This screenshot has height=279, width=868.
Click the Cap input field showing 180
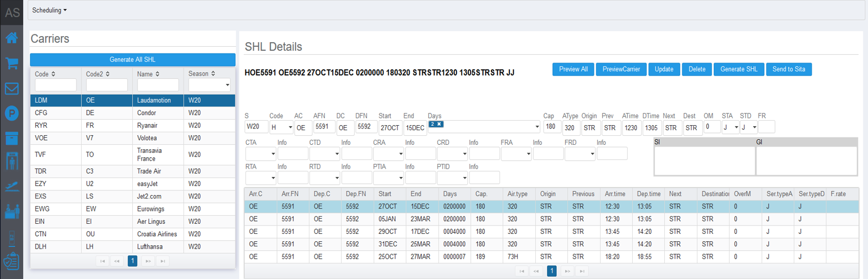coord(552,127)
